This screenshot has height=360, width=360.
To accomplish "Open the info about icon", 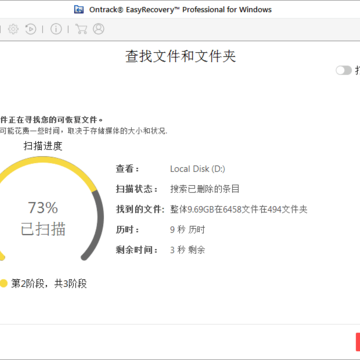I will click(56, 29).
